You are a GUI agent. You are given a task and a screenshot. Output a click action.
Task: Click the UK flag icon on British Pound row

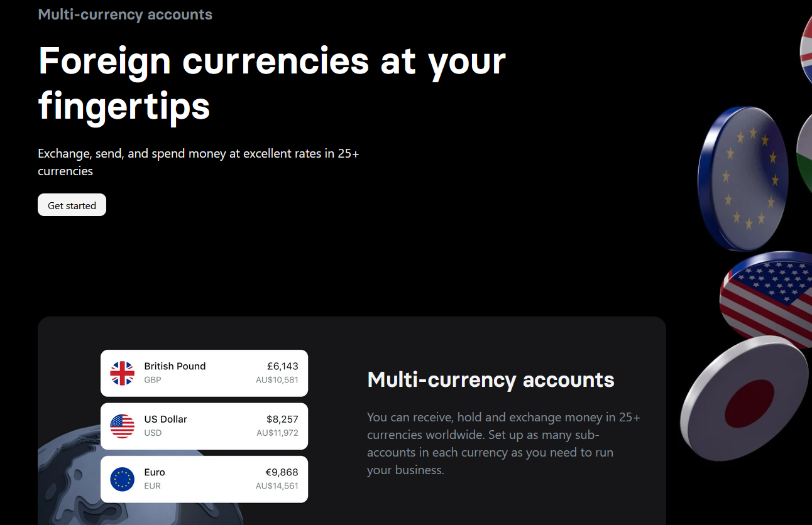coord(122,373)
